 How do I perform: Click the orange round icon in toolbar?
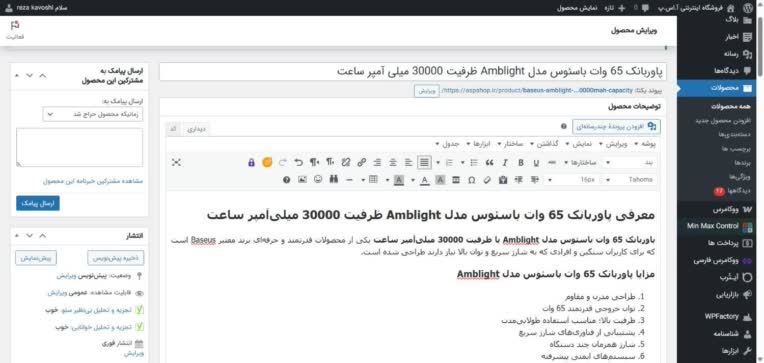click(x=267, y=162)
